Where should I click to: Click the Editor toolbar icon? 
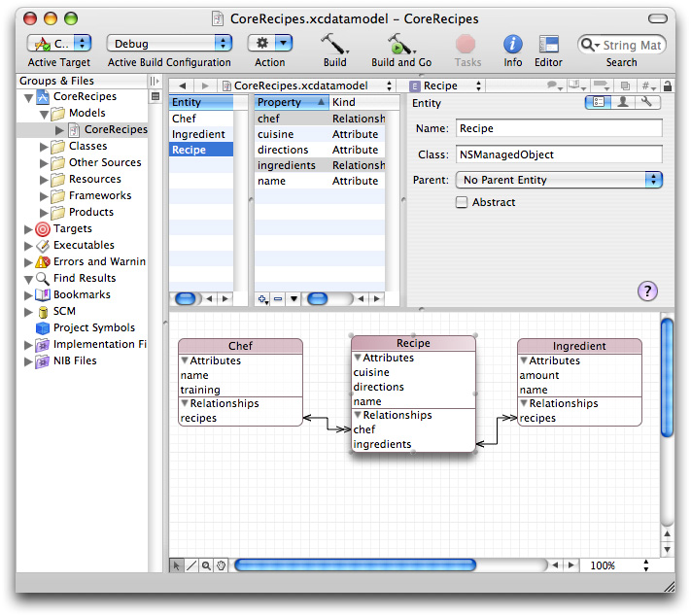[x=548, y=44]
